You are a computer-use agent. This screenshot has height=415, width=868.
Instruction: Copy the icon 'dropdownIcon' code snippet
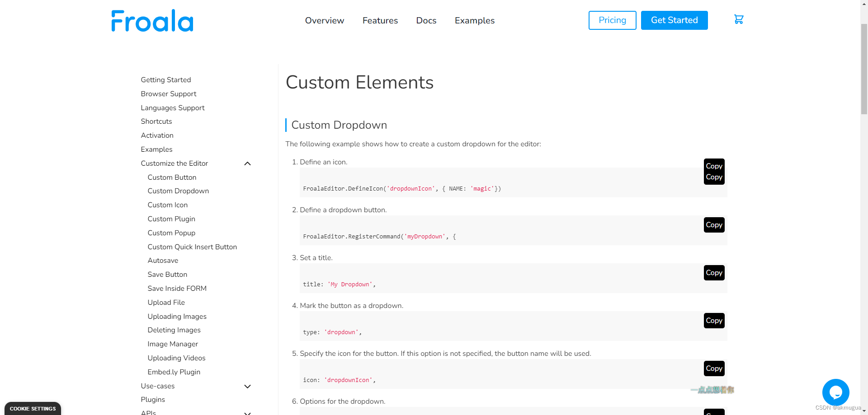pos(714,368)
